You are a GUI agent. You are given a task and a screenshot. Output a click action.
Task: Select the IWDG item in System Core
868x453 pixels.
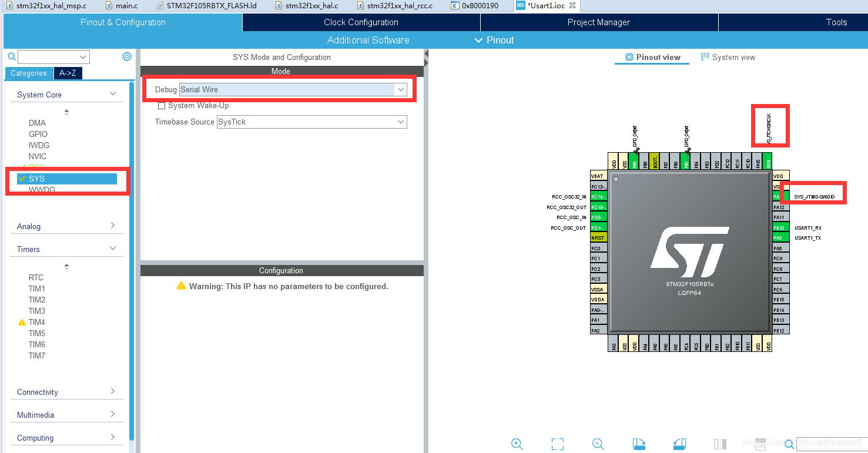39,145
